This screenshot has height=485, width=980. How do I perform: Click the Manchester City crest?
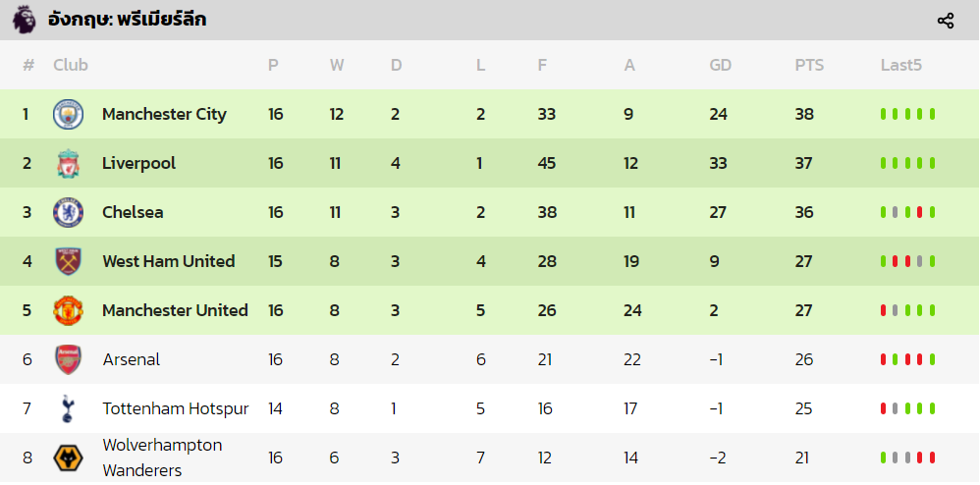68,114
